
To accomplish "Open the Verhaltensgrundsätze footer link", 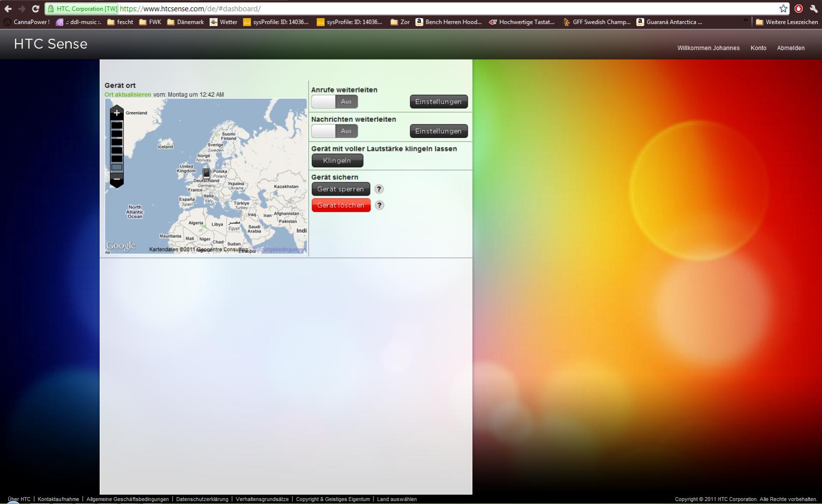I will click(x=262, y=499).
